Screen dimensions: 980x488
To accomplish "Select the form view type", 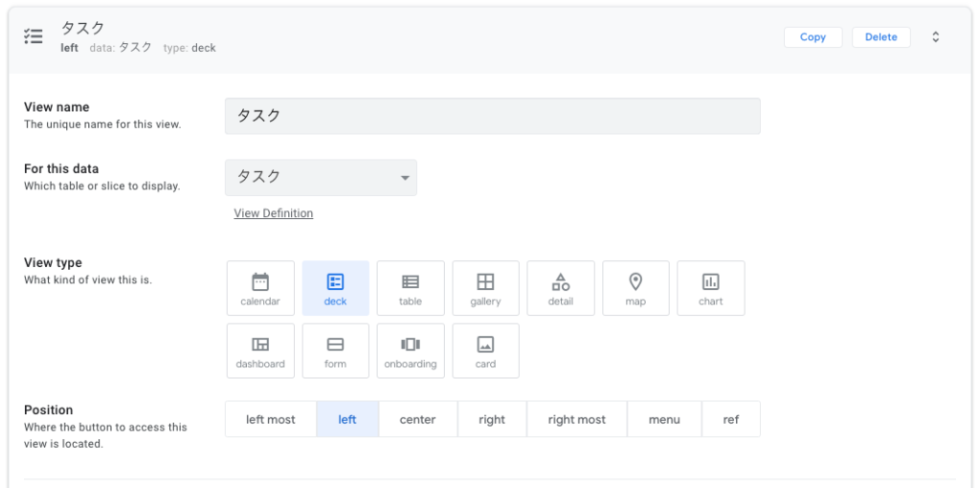I will 335,351.
